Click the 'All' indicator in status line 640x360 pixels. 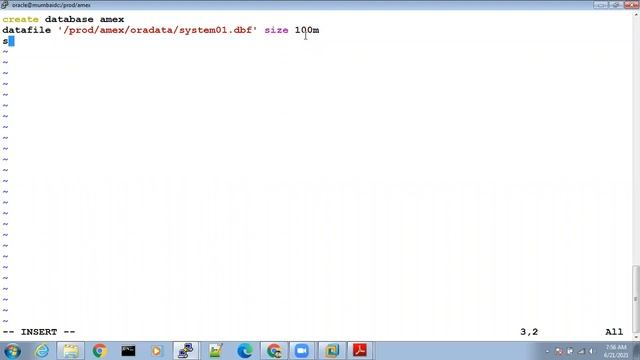pyautogui.click(x=614, y=332)
